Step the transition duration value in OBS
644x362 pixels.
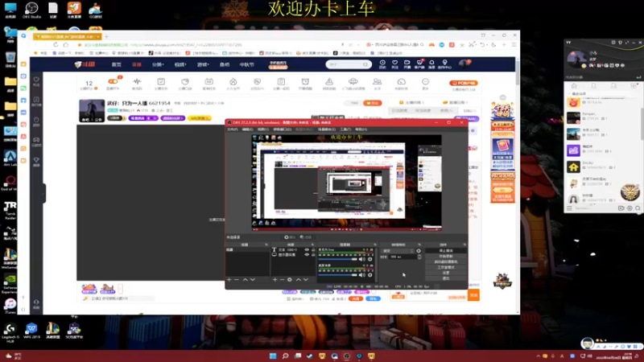419,257
